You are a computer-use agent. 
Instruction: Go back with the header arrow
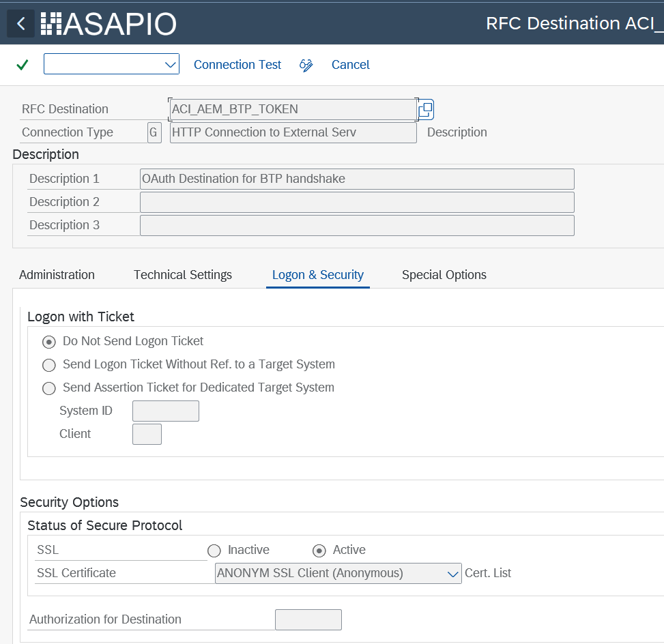pos(20,24)
